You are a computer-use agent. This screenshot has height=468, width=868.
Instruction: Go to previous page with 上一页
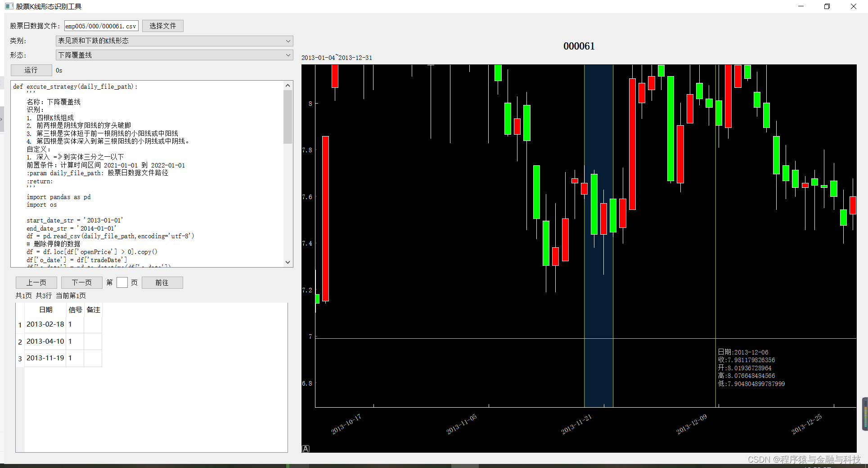(36, 282)
